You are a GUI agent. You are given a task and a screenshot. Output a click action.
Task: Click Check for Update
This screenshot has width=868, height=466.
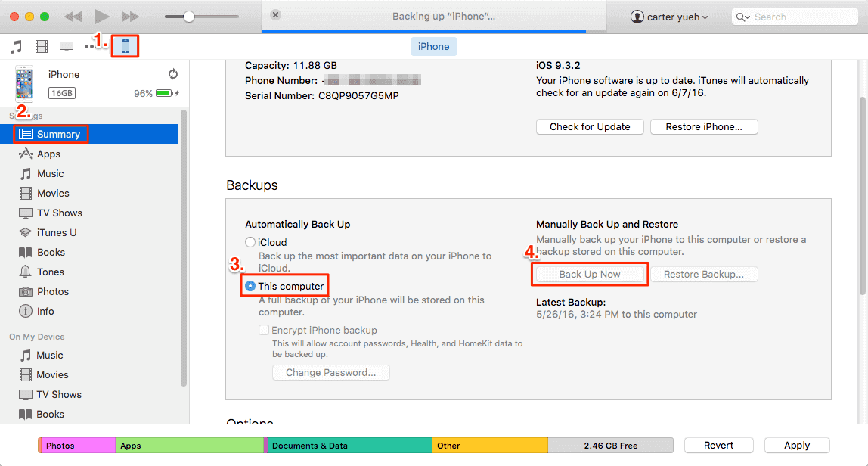pos(589,126)
